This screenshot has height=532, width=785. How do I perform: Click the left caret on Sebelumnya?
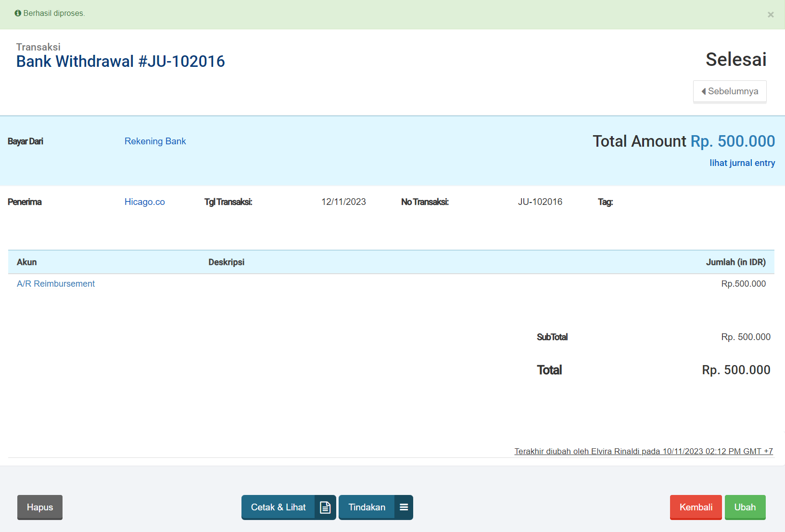[704, 91]
